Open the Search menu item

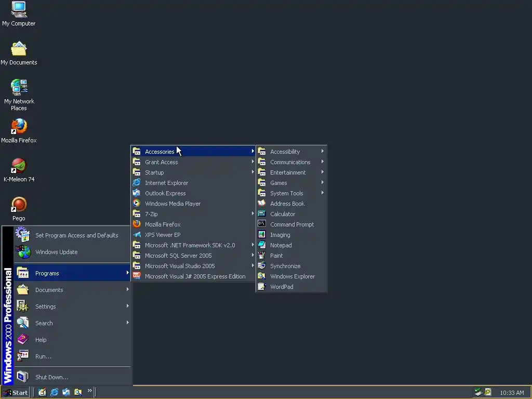[x=73, y=323]
